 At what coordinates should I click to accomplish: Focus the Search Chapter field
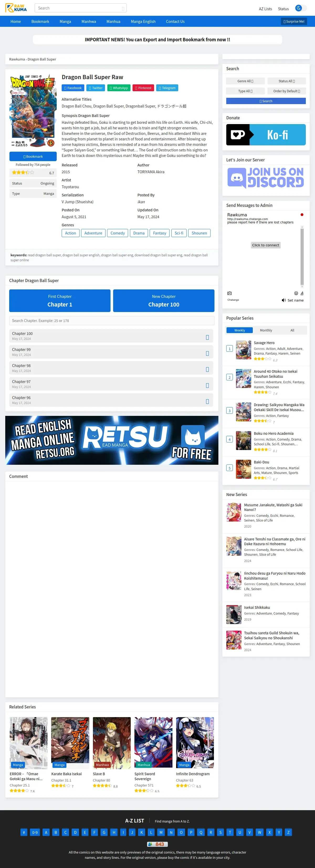pyautogui.click(x=112, y=321)
